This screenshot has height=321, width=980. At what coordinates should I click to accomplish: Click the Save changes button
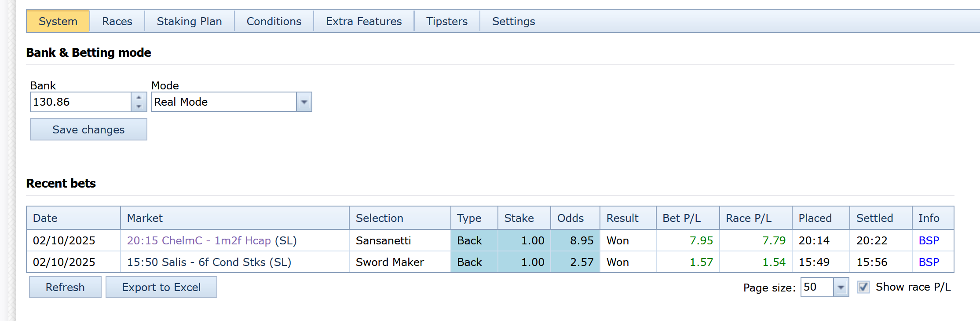point(88,130)
